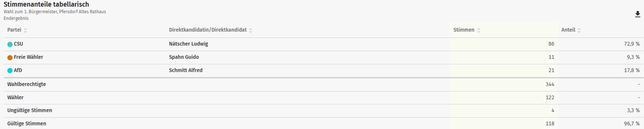The height and width of the screenshot is (129, 644).
Task: Select candidate Spahn Guido
Action: tap(184, 57)
